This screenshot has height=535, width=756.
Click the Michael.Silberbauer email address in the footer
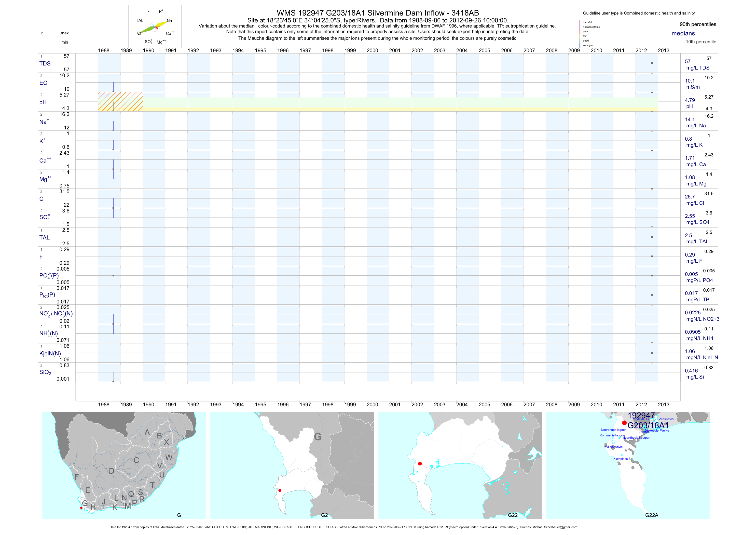click(x=555, y=527)
